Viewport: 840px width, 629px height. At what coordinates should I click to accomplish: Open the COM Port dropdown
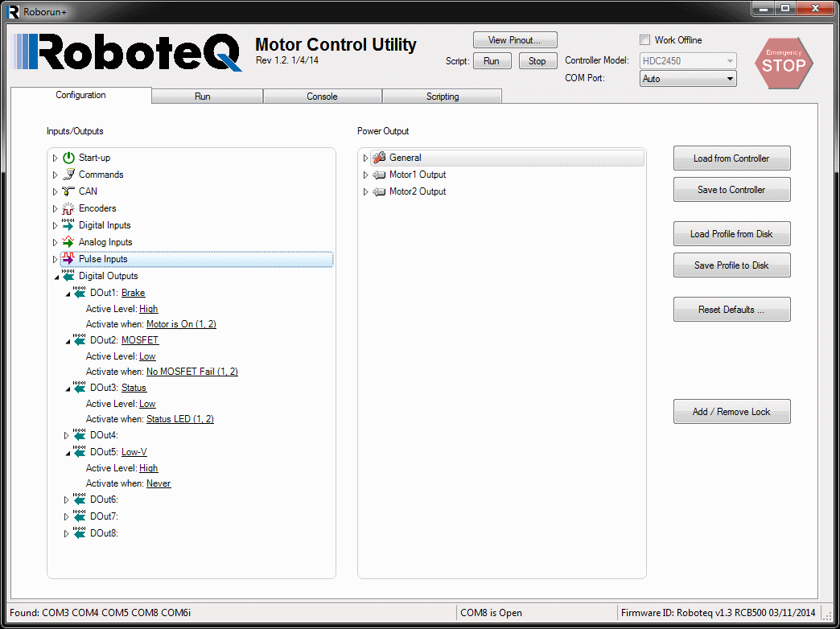pyautogui.click(x=688, y=79)
